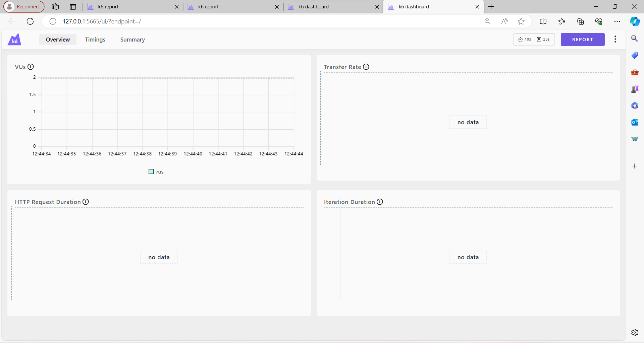Switch to the Timings tab
Image resolution: width=644 pixels, height=343 pixels.
[x=95, y=39]
